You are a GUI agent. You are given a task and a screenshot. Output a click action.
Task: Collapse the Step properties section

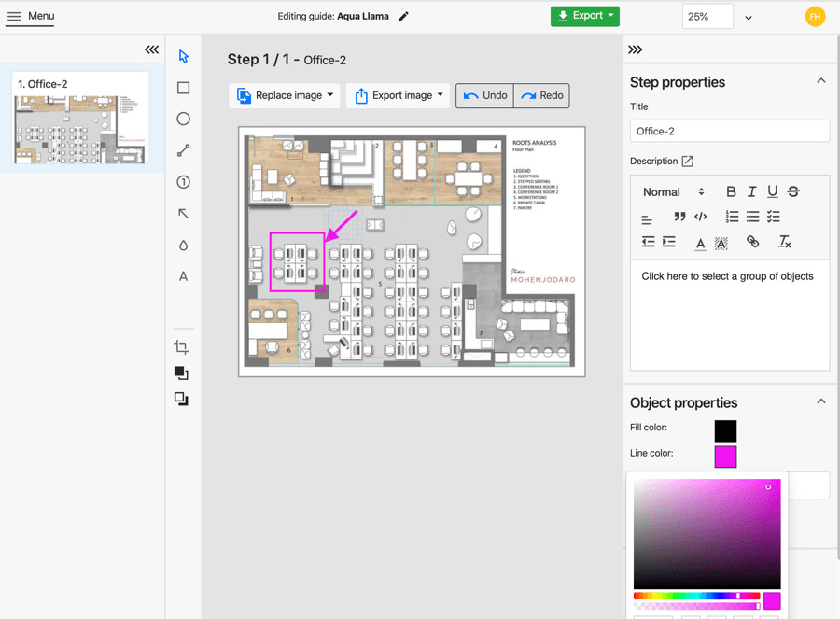click(820, 81)
